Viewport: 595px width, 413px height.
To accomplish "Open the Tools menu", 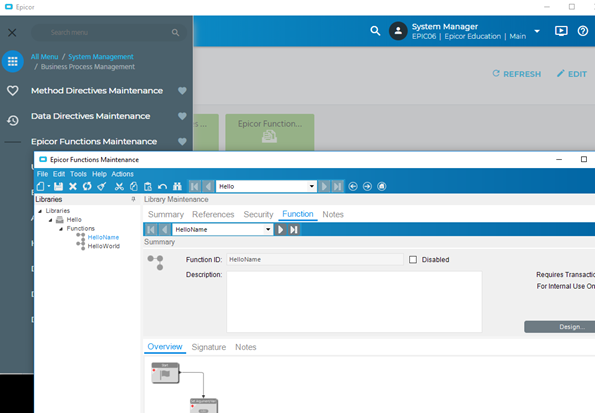I will tap(78, 174).
